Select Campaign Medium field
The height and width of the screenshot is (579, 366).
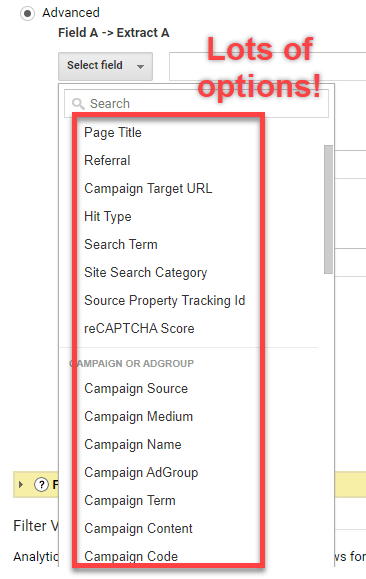tap(138, 417)
